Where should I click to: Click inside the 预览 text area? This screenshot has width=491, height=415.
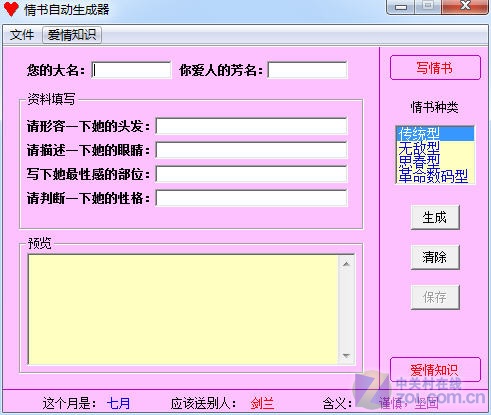pos(183,309)
